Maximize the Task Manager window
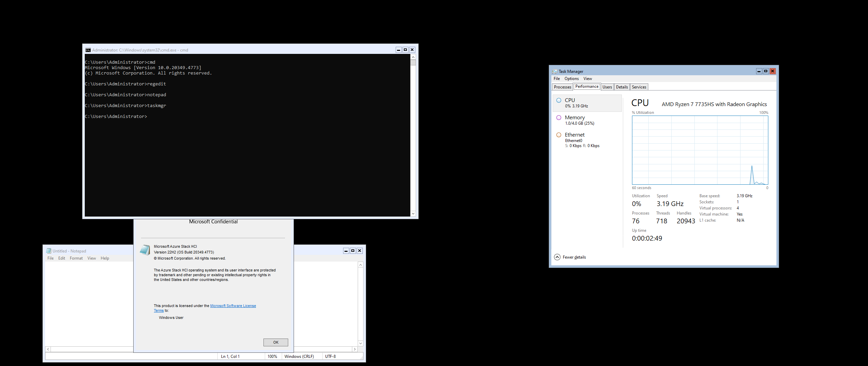The height and width of the screenshot is (366, 868). click(766, 71)
